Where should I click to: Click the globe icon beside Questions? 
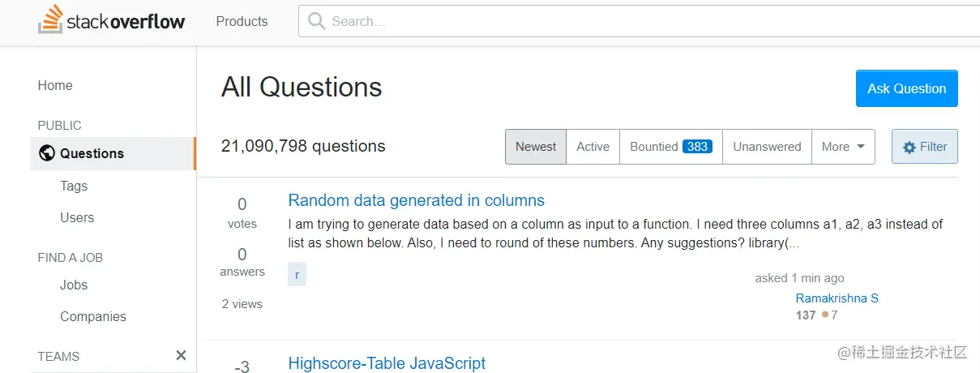[47, 153]
